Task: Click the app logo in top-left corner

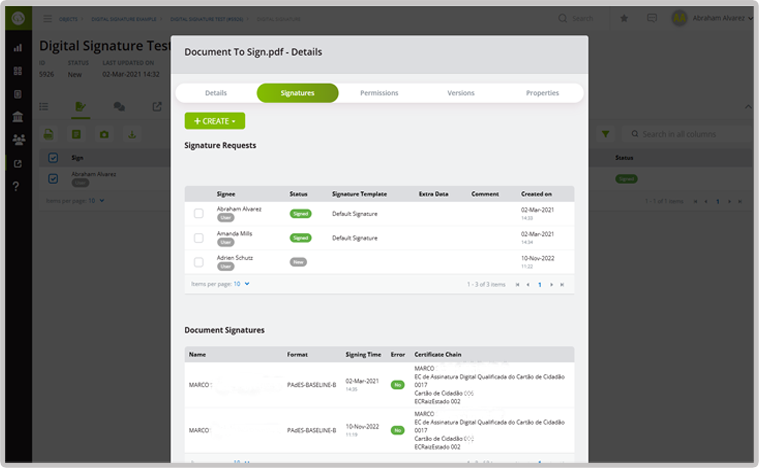Action: click(18, 18)
